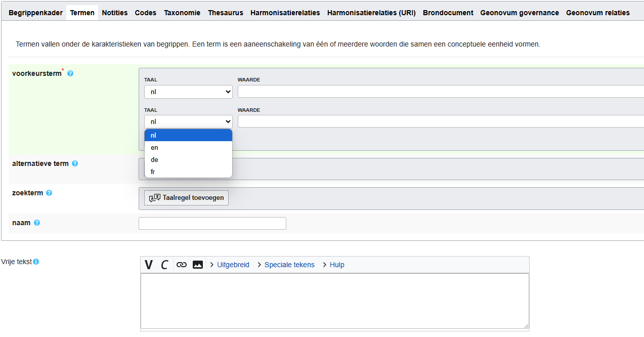
Task: Open first TAAL language dropdown
Action: click(x=188, y=92)
